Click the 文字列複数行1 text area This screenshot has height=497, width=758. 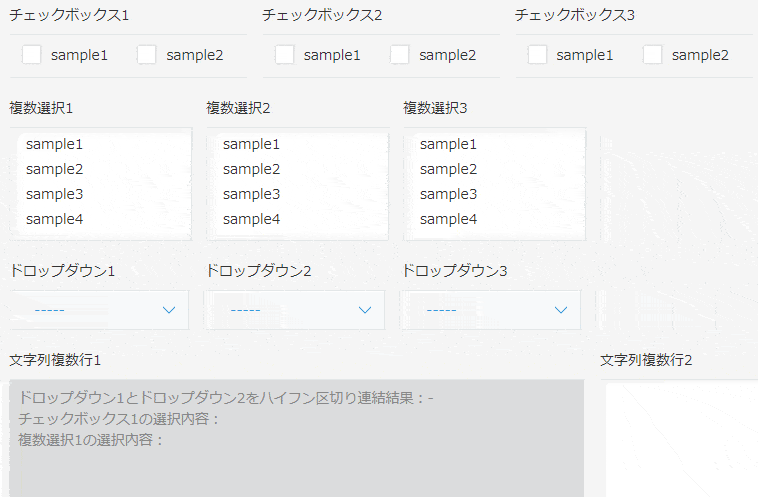[x=296, y=438]
